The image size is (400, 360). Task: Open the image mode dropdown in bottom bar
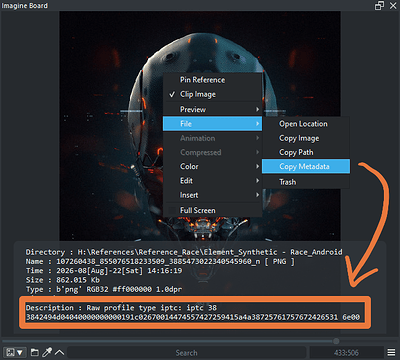pyautogui.click(x=15, y=352)
